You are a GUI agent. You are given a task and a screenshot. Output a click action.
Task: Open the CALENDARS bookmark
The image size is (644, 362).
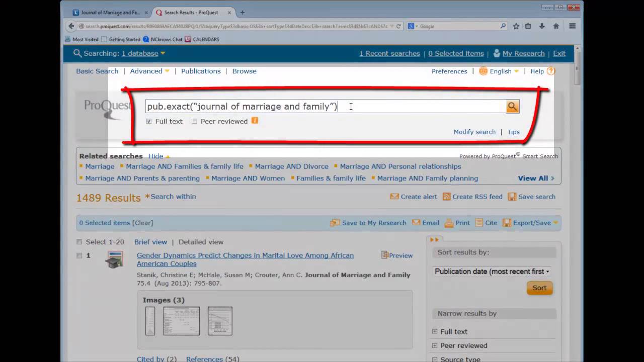coord(202,39)
